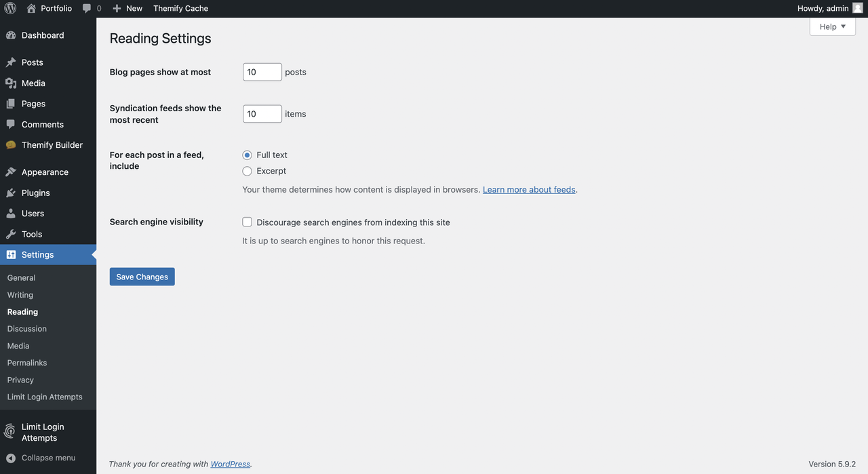
Task: Select the Excerpt radio button
Action: tap(248, 172)
